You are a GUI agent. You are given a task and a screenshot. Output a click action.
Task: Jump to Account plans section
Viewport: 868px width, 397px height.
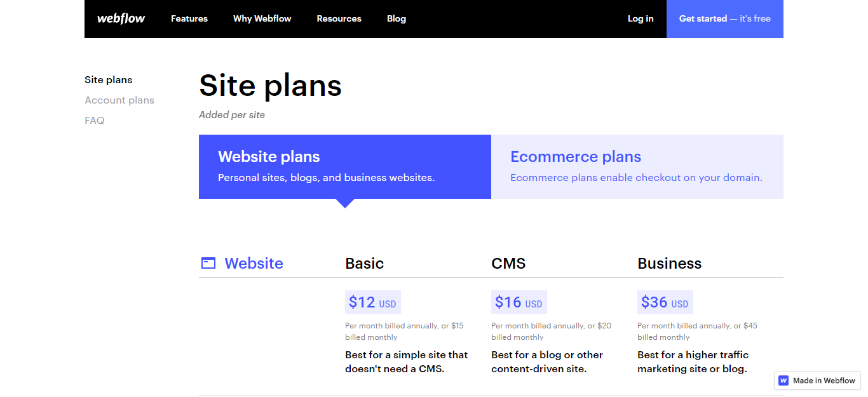click(x=119, y=100)
